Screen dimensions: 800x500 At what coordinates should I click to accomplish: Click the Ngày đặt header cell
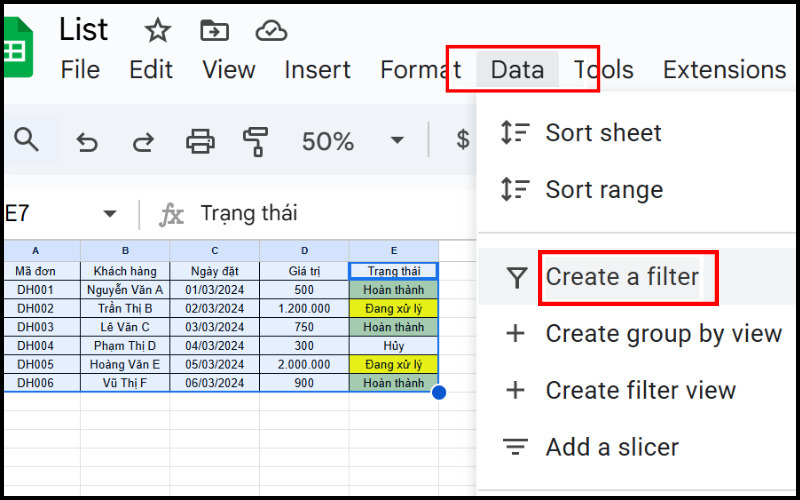click(215, 271)
